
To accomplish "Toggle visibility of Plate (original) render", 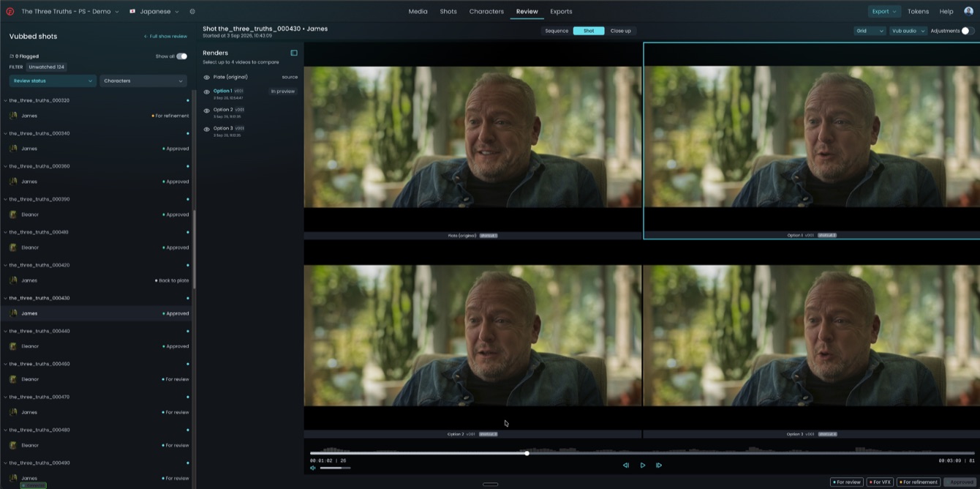I will click(x=207, y=77).
